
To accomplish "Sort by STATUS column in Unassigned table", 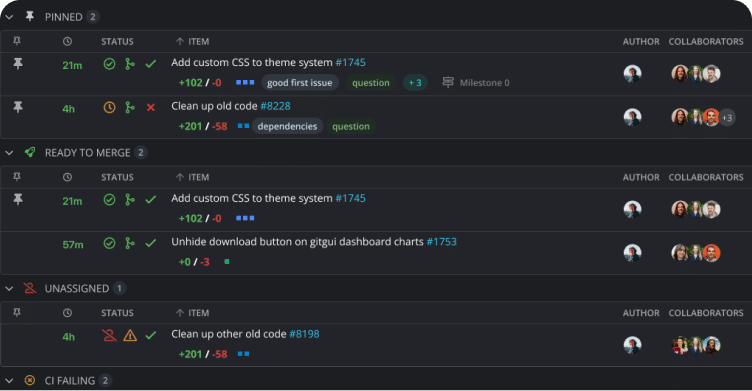I will tap(118, 313).
